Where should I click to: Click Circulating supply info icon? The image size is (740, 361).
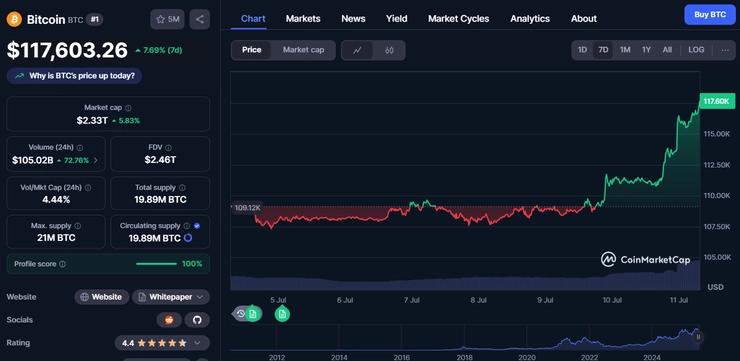(x=187, y=226)
